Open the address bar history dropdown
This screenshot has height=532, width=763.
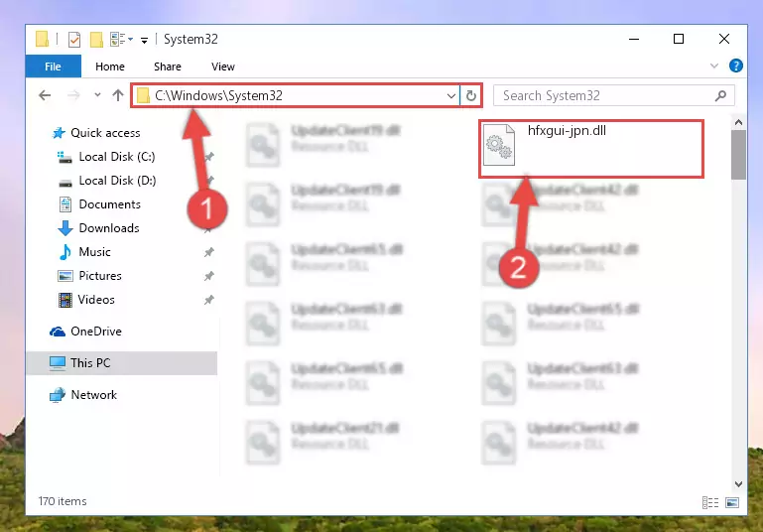[x=451, y=95]
